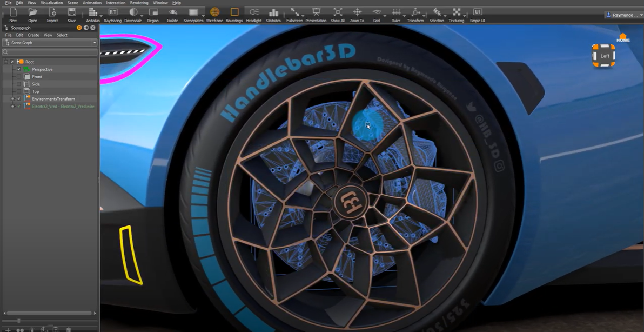The image size is (644, 332).
Task: Click the Downscale toolbar icon
Action: (x=133, y=12)
